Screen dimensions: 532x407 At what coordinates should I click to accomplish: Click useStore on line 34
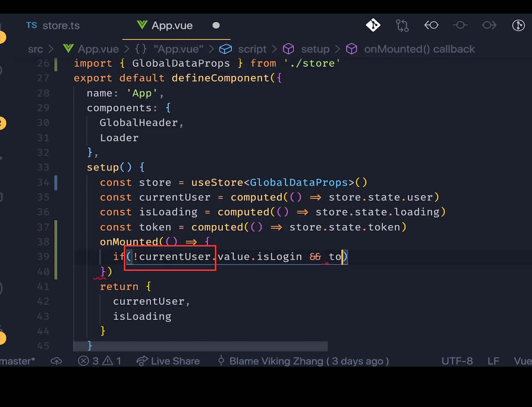(217, 182)
